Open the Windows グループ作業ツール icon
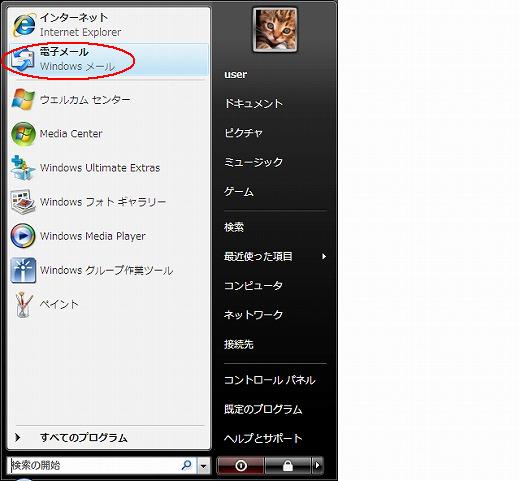This screenshot has height=481, width=520. tap(23, 270)
